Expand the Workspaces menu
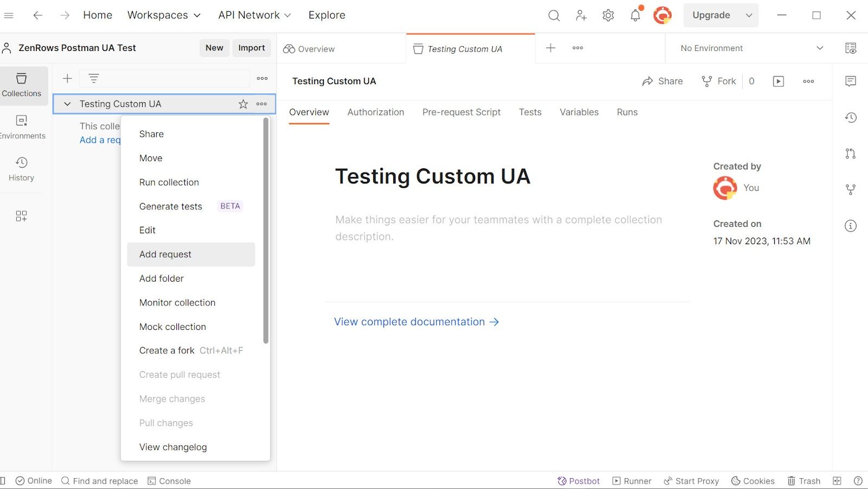The height and width of the screenshot is (489, 868). 164,15
